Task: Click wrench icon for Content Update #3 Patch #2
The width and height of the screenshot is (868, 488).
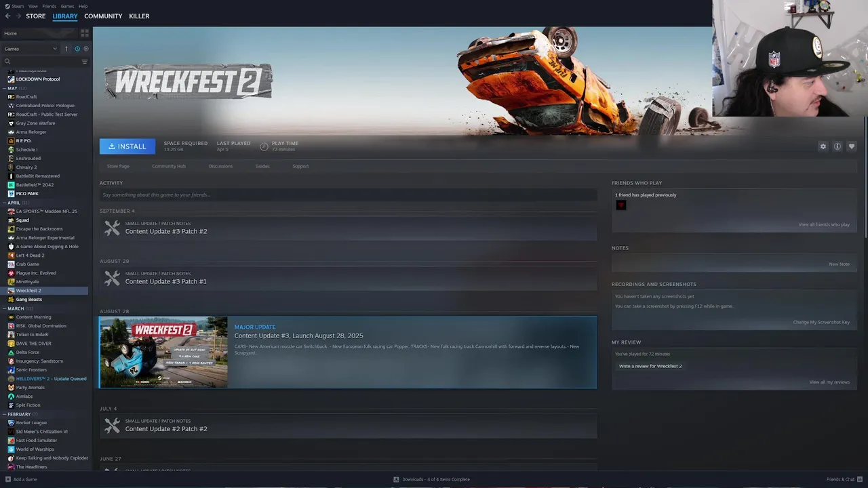Action: click(112, 228)
